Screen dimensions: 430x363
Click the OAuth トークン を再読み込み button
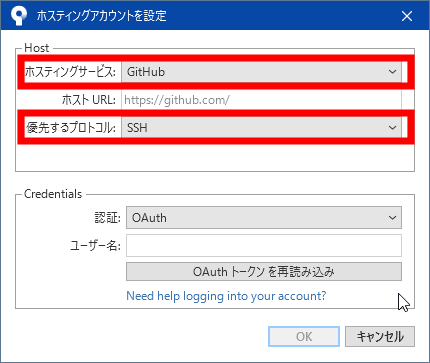(x=264, y=272)
